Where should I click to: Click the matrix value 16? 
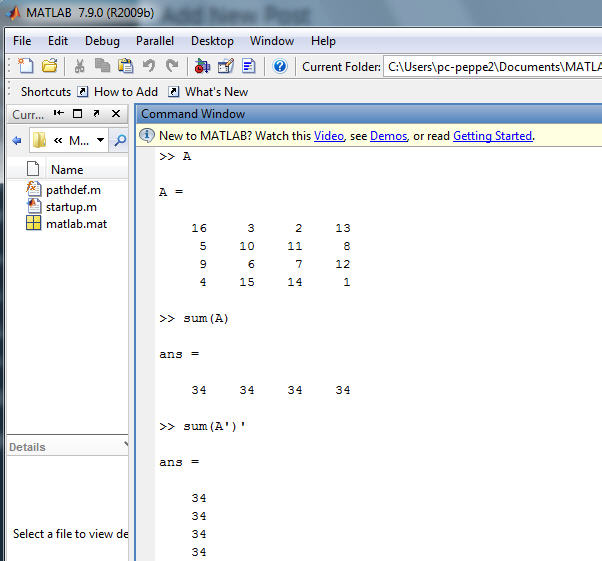point(199,228)
